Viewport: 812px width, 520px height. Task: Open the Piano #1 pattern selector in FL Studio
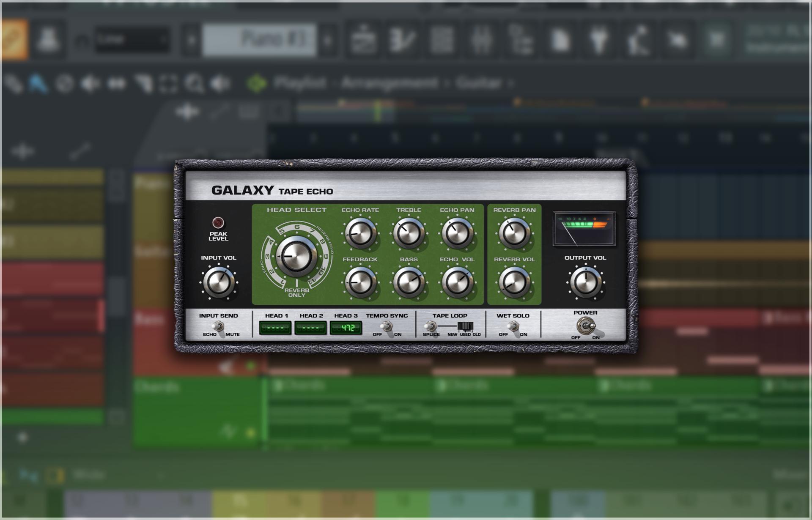(259, 40)
